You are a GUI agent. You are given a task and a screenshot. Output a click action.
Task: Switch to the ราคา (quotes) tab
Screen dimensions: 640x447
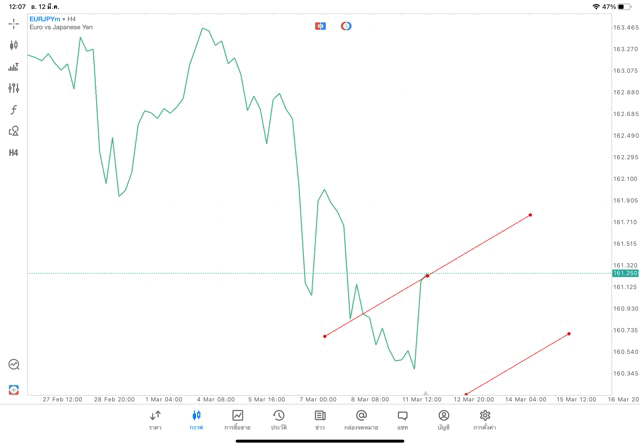point(156,420)
